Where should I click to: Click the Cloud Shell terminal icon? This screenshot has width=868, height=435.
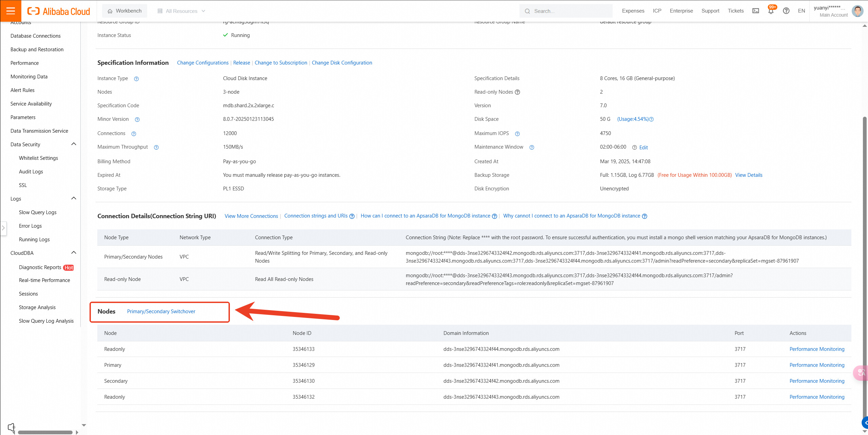pos(756,11)
